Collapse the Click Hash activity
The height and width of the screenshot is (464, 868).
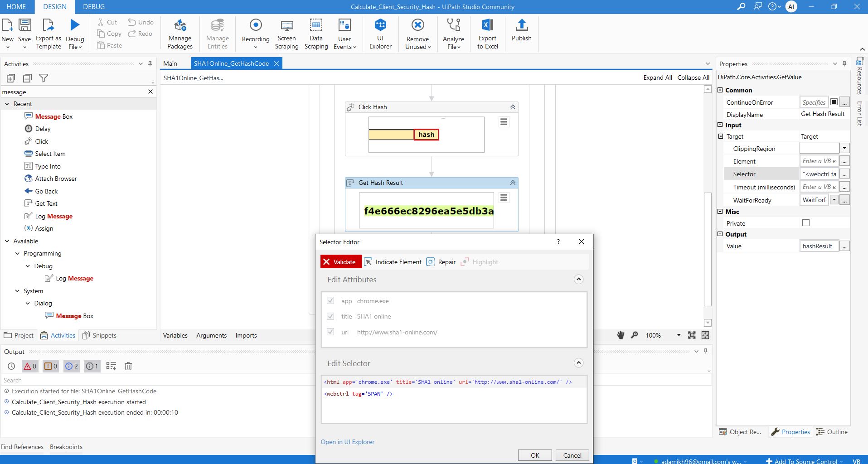coord(513,107)
